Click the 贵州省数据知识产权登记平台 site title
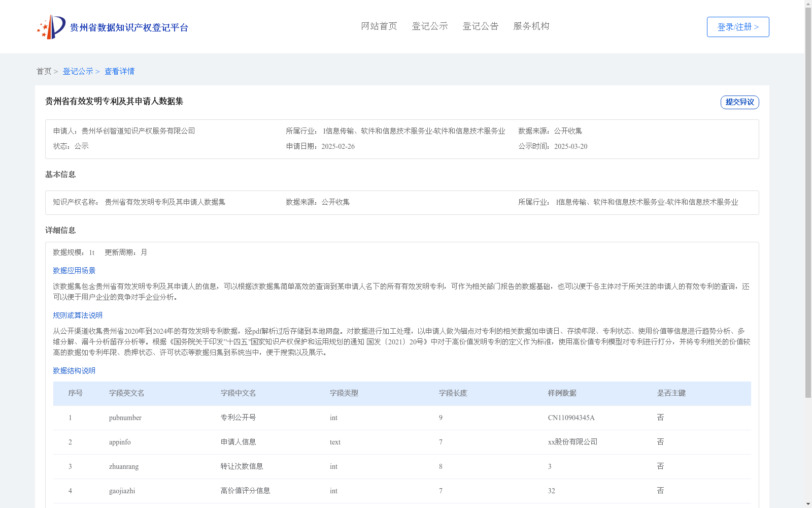This screenshot has width=812, height=508. pos(129,27)
